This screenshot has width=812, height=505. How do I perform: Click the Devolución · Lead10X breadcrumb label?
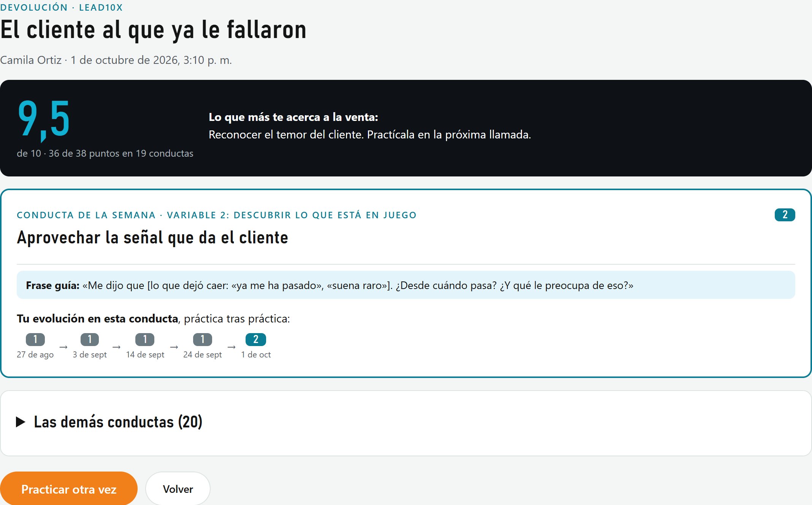61,7
